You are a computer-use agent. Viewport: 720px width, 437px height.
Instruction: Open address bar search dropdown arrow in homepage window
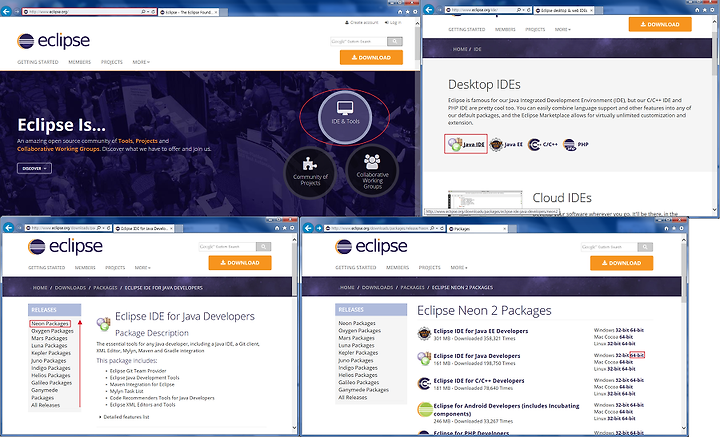pos(148,11)
